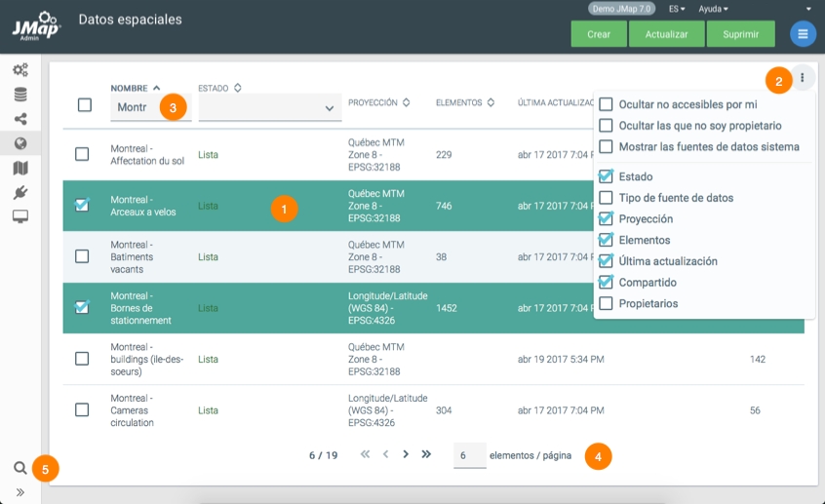Screen dimensions: 825x504
Task: Click the Suprimir button
Action: tap(741, 34)
